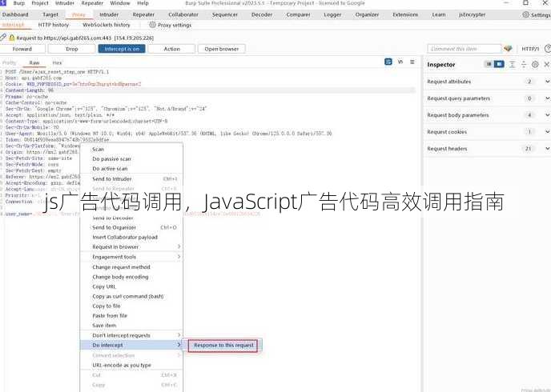
Task: Switch Inspector to the highlighted layout icon
Action: (x=499, y=64)
